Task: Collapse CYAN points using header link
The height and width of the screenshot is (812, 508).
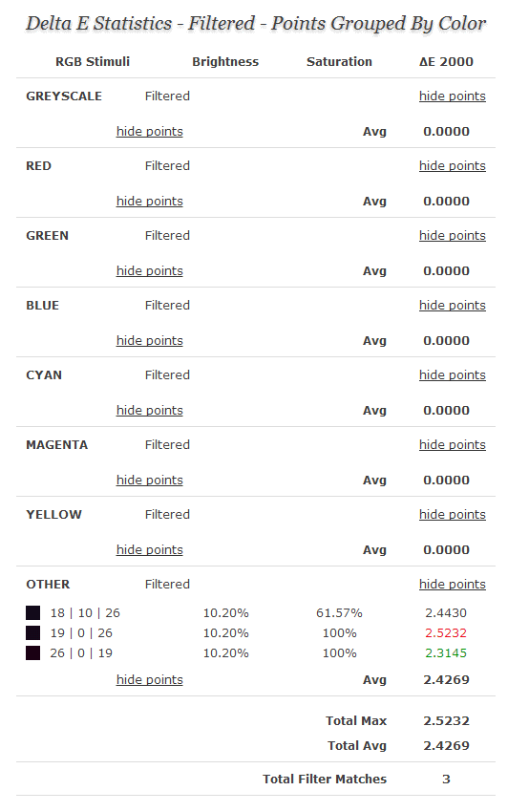Action: coord(452,374)
